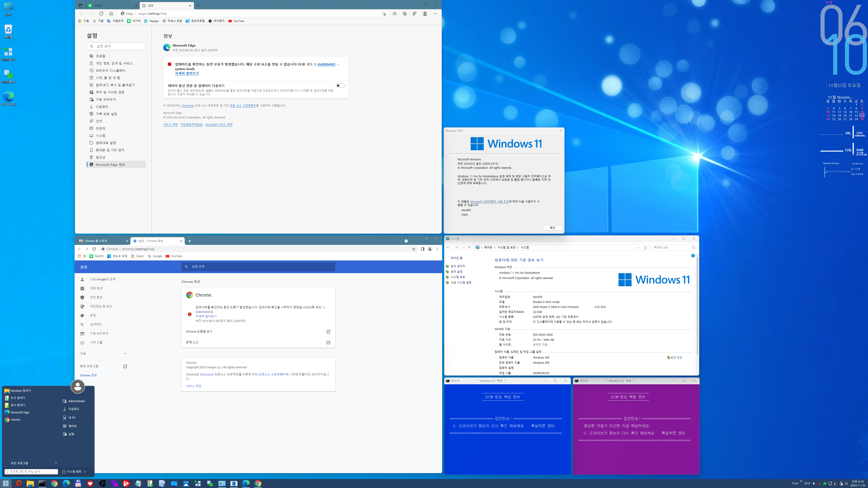Image resolution: width=868 pixels, height=488 pixels.
Task: Open command prompt taskbar icon
Action: pyautogui.click(x=42, y=483)
